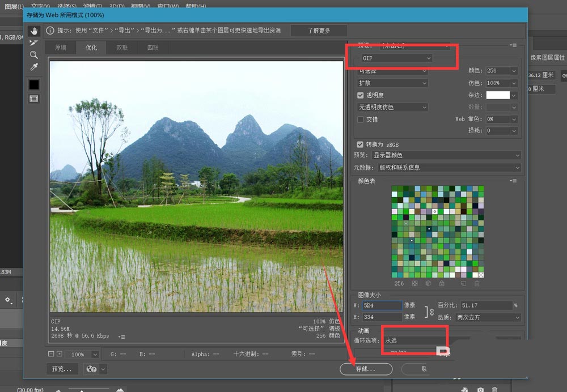Zoom out with minus icon
The image size is (567, 392).
[51, 354]
